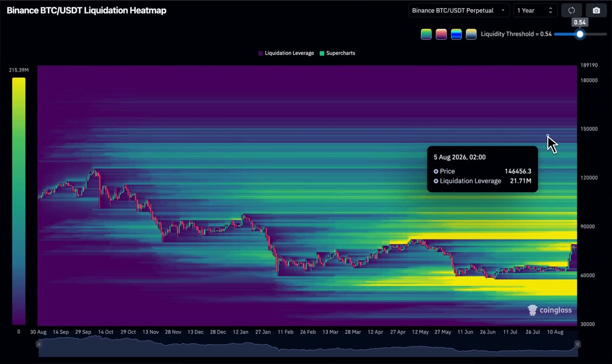
Task: Toggle the Liquidation Leverage legend series
Action: pos(286,53)
